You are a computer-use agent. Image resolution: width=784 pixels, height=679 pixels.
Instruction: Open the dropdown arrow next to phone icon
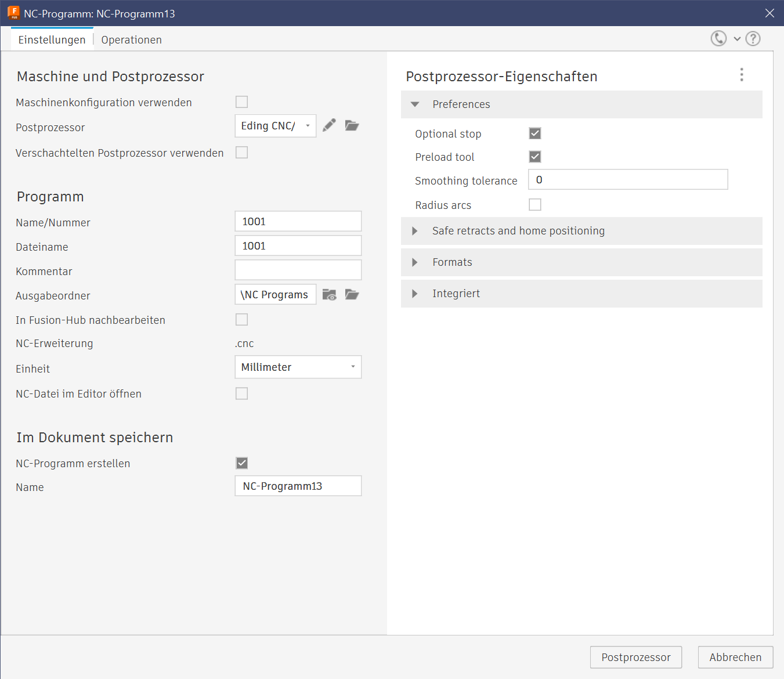tap(737, 39)
